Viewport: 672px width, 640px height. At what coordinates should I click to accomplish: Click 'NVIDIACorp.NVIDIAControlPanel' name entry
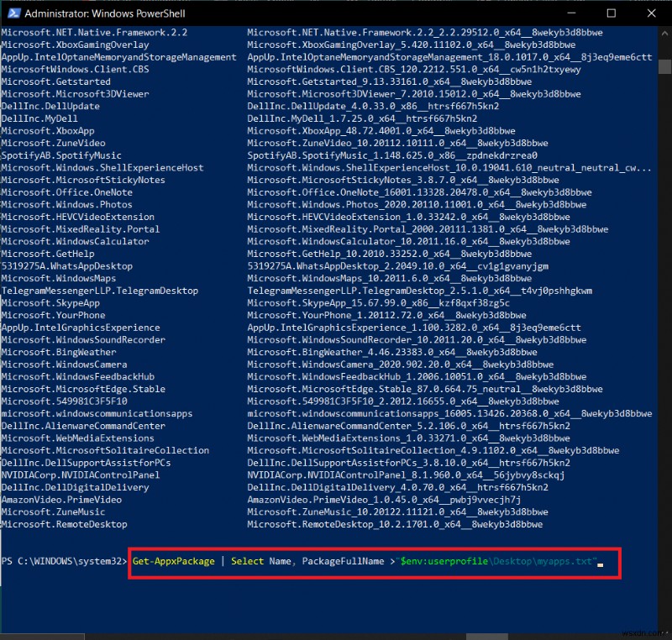(x=81, y=475)
